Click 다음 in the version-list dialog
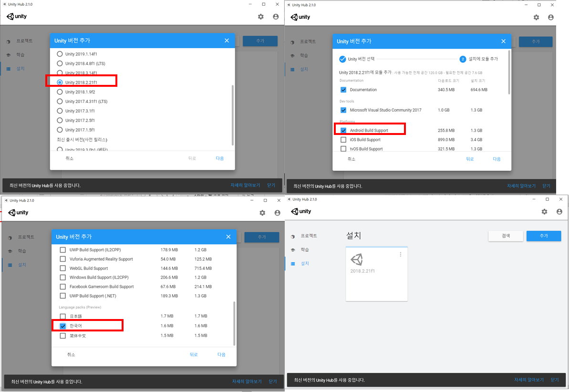The width and height of the screenshot is (569, 392). coord(219,158)
